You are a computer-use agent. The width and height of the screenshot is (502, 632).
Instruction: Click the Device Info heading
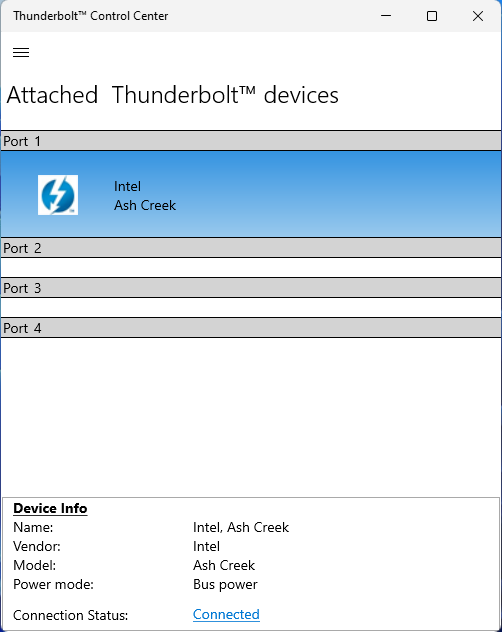(x=50, y=508)
